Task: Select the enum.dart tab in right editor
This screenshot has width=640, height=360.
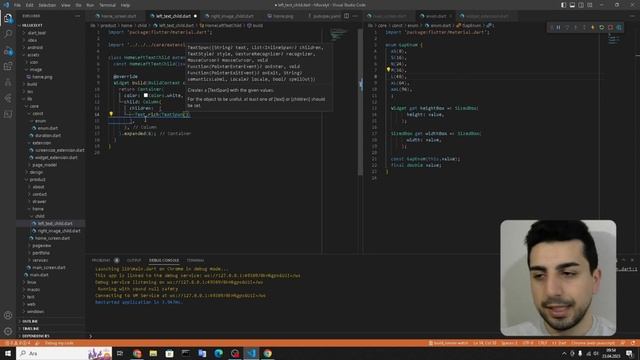Action: pos(435,16)
